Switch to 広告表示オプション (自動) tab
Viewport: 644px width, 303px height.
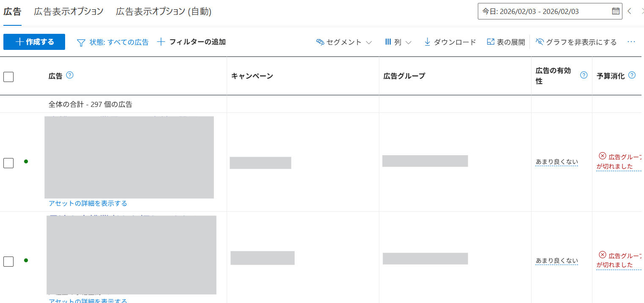point(164,12)
